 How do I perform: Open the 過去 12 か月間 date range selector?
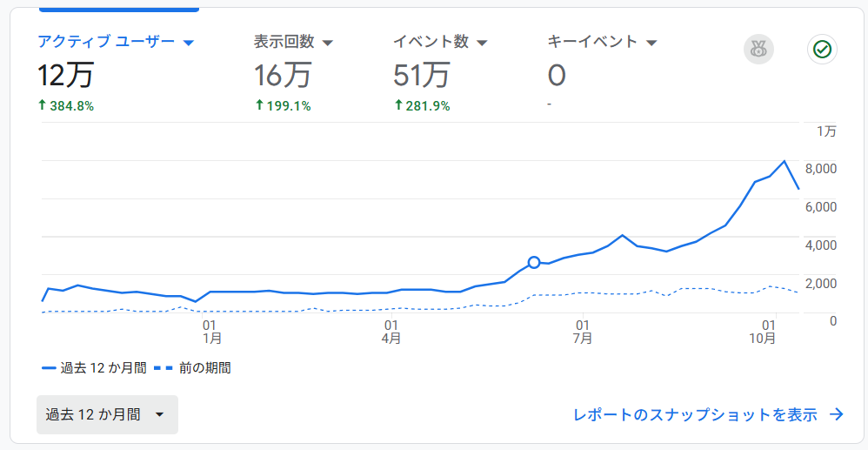107,414
